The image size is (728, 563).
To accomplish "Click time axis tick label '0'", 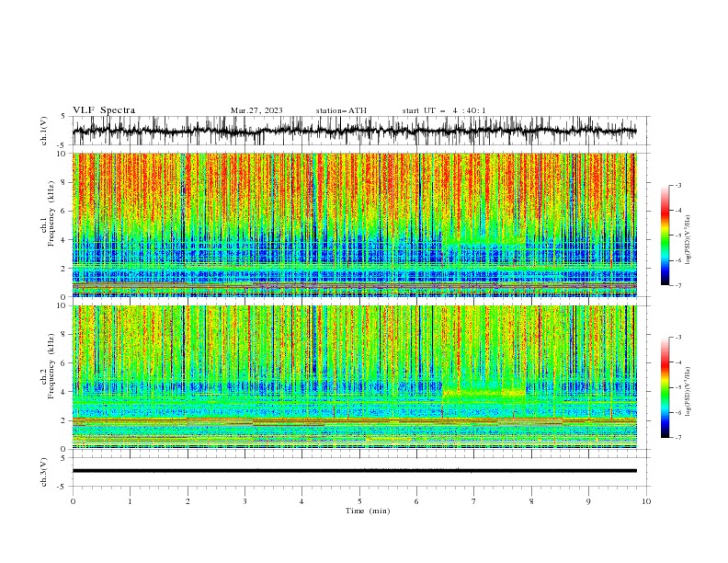I will tap(73, 501).
